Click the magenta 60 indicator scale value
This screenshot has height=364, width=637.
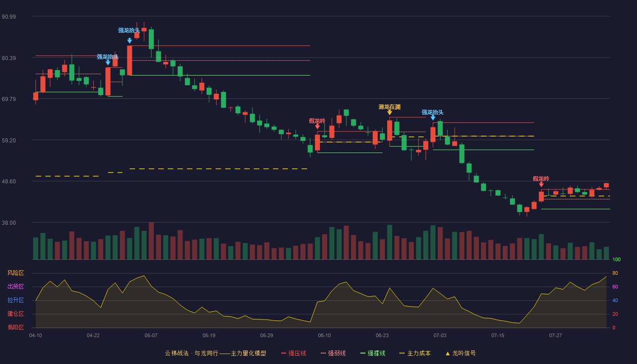pos(615,287)
